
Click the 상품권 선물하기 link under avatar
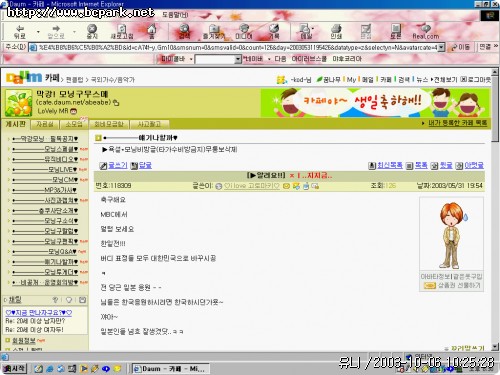point(459,285)
